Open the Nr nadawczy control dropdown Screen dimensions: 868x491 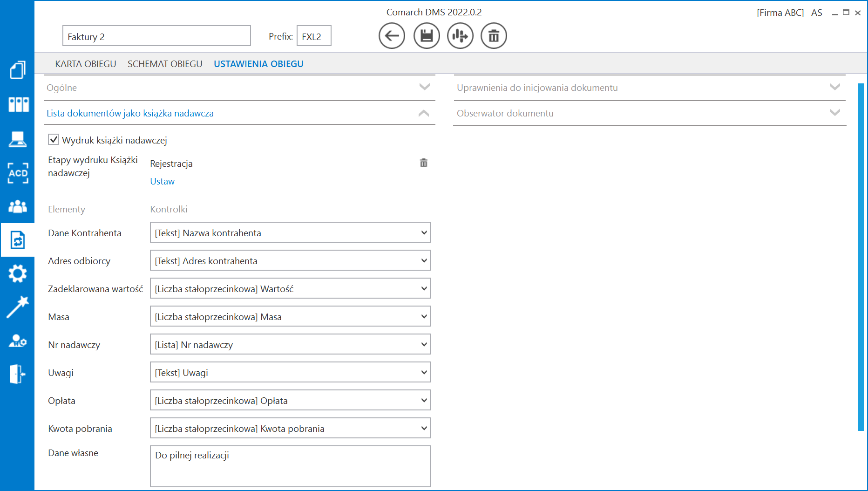click(290, 344)
